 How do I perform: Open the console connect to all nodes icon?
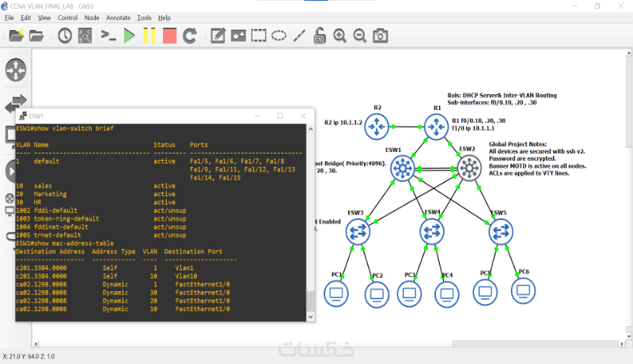point(108,36)
